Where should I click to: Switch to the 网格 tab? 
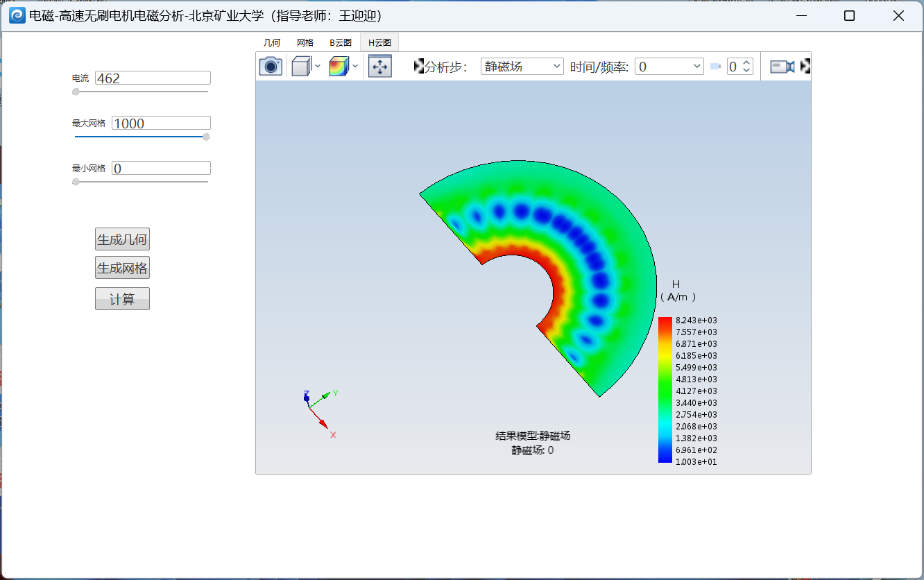click(x=305, y=42)
